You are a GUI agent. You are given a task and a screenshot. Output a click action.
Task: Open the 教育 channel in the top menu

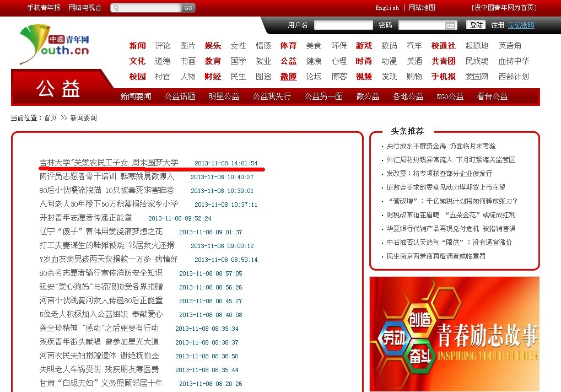[x=213, y=61]
